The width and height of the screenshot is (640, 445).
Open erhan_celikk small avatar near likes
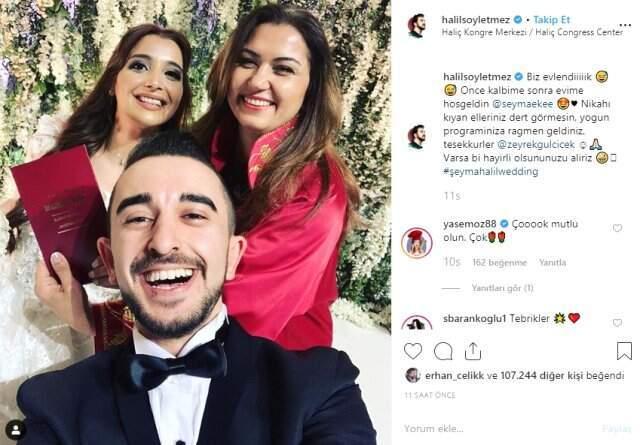point(413,375)
